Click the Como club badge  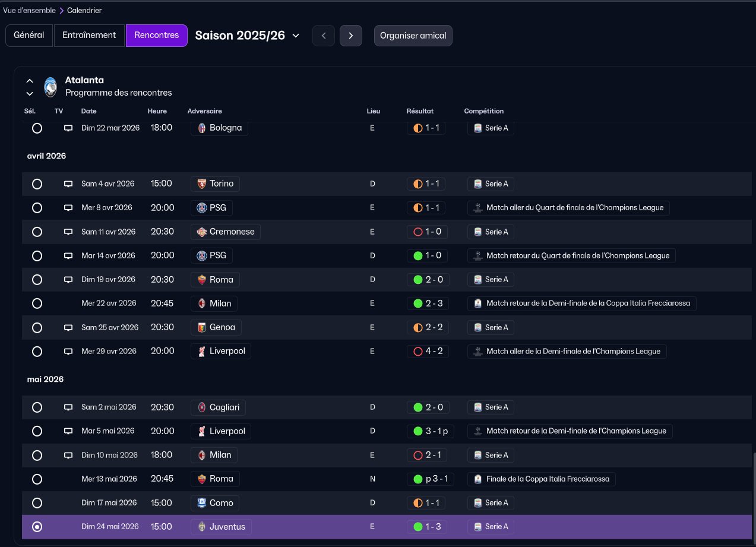click(x=202, y=503)
